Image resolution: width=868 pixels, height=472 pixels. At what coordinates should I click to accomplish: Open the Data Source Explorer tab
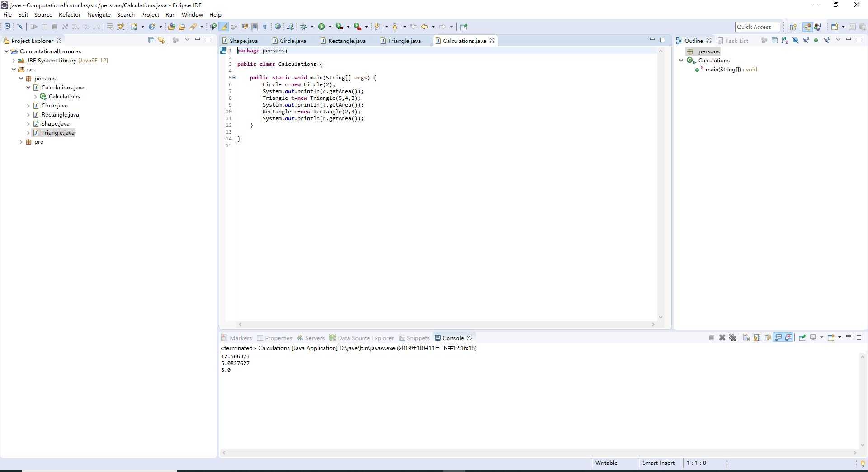click(362, 338)
